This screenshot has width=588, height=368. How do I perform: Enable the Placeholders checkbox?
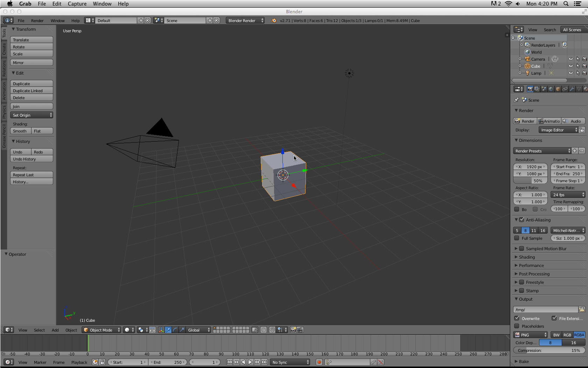coord(517,326)
